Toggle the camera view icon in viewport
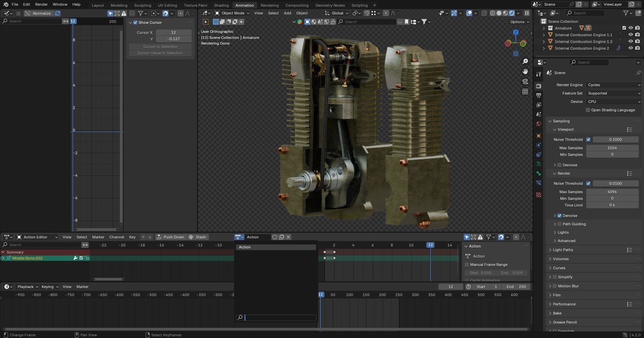644x338 pixels. [525, 81]
